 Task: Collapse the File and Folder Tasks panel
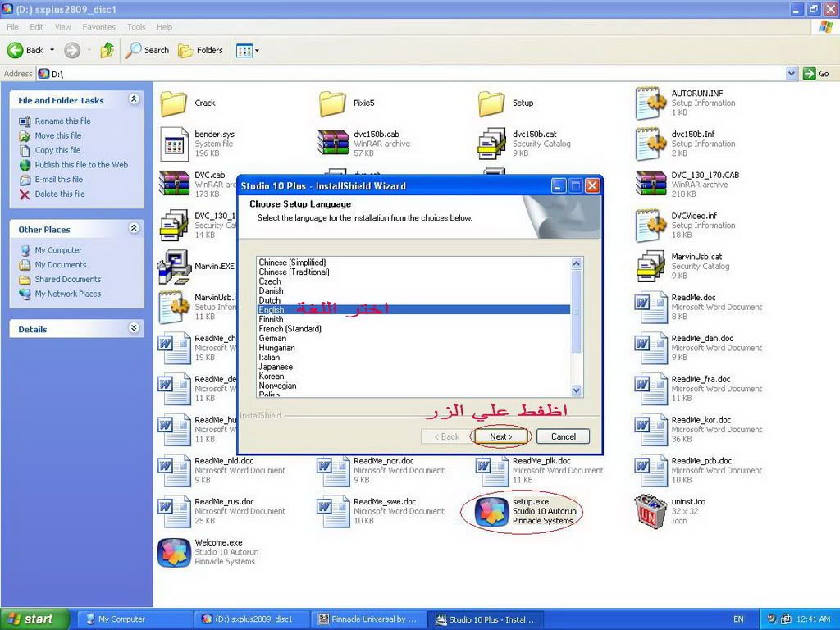[134, 99]
